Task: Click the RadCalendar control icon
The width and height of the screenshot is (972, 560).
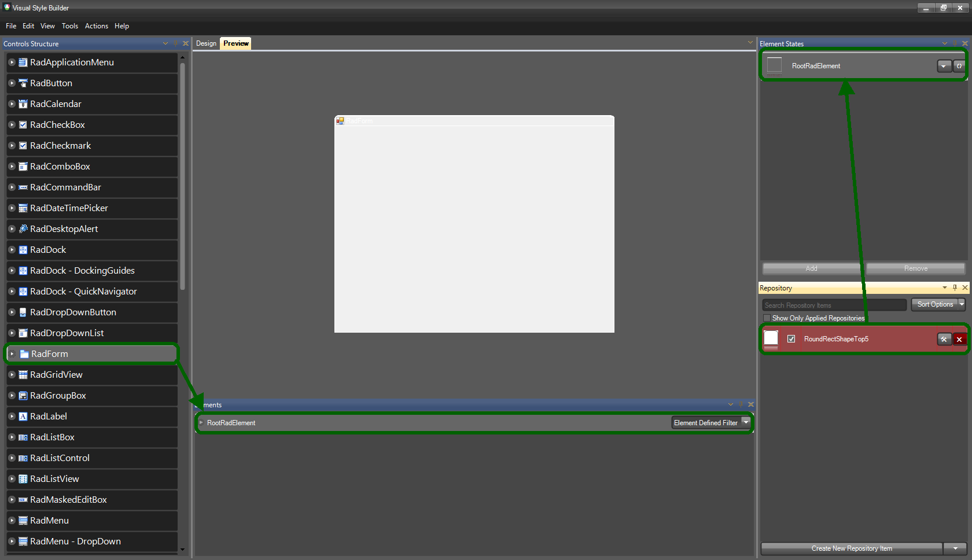Action: point(23,104)
